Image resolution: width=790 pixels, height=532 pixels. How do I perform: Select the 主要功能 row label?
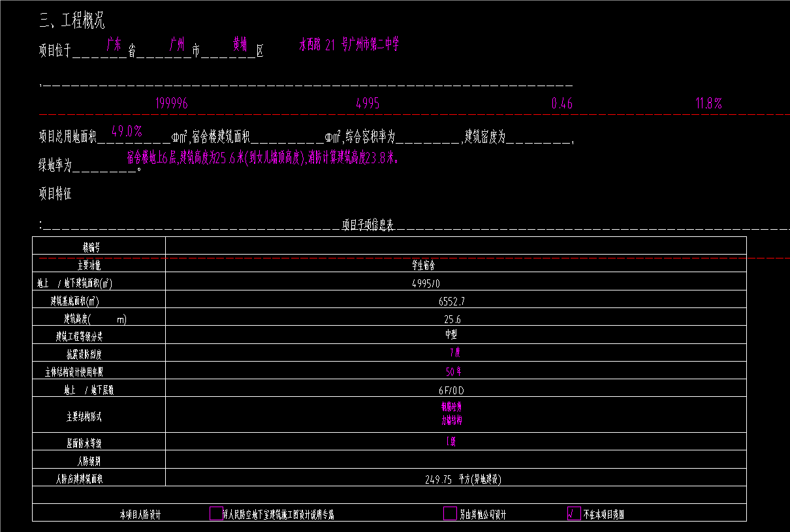point(90,266)
